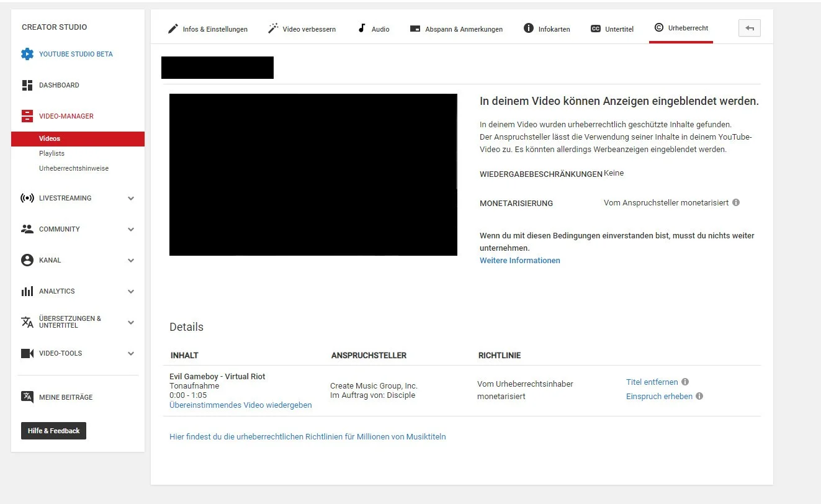Click the back arrow button at top right
This screenshot has height=504, width=821.
[750, 29]
